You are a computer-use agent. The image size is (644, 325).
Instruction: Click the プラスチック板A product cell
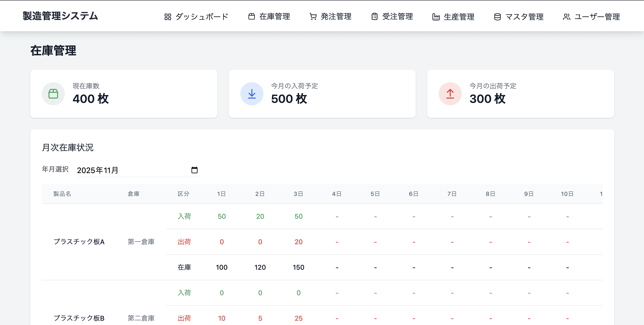[x=79, y=242]
